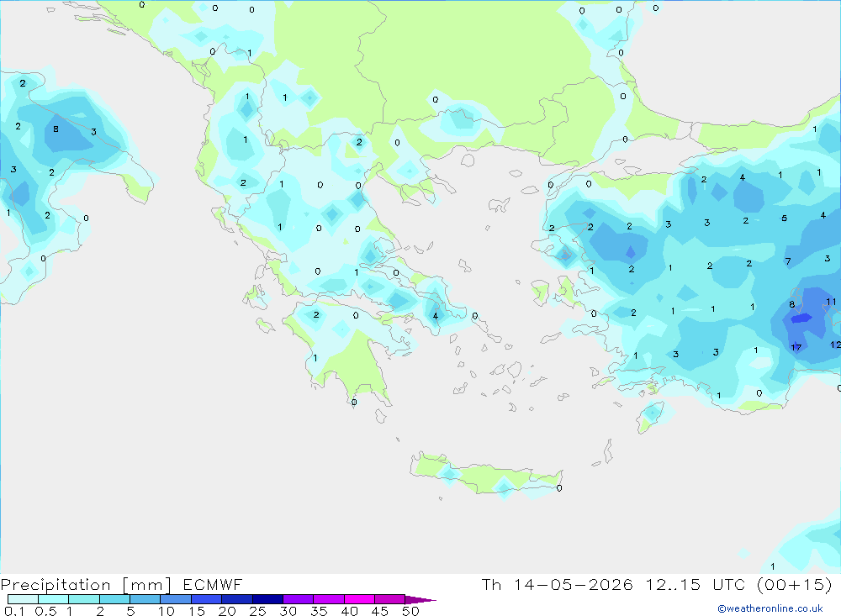Click the legend label '0.1'

pos(14,611)
